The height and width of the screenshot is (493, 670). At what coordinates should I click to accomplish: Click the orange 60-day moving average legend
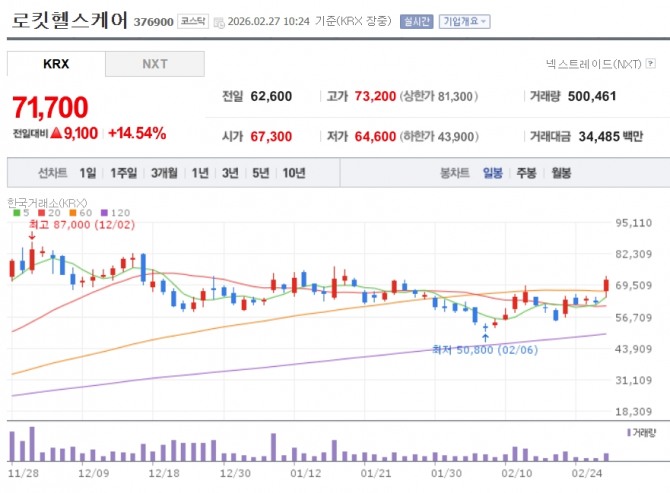pos(81,213)
